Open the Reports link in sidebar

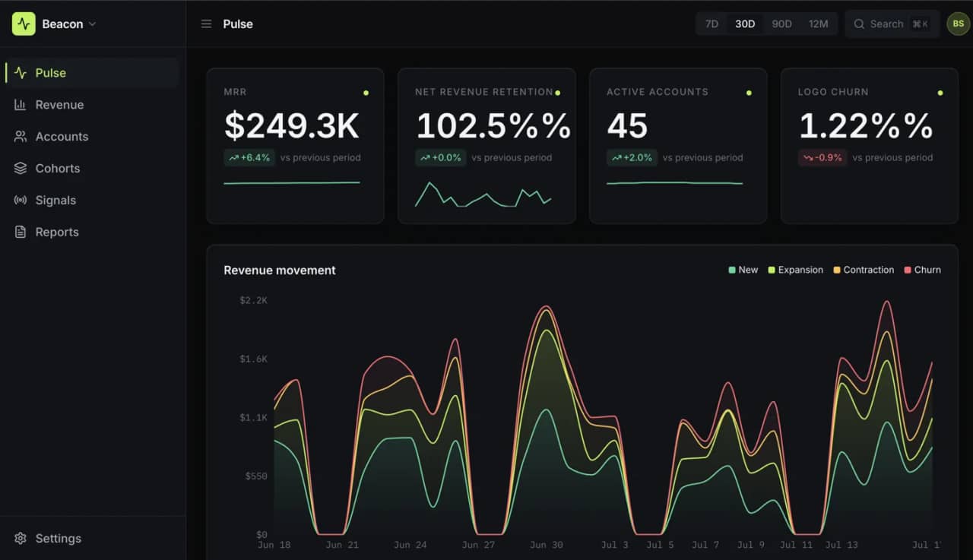pos(91,233)
